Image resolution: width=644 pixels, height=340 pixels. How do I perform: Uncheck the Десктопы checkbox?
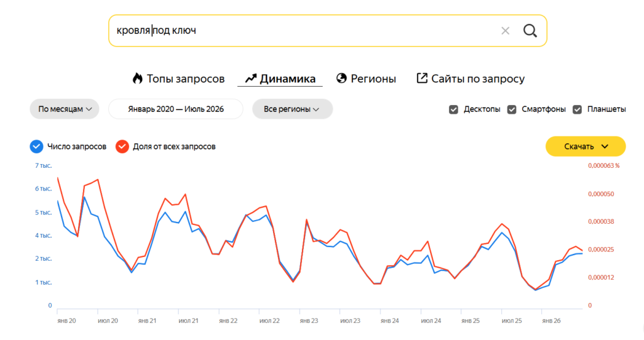coord(453,109)
